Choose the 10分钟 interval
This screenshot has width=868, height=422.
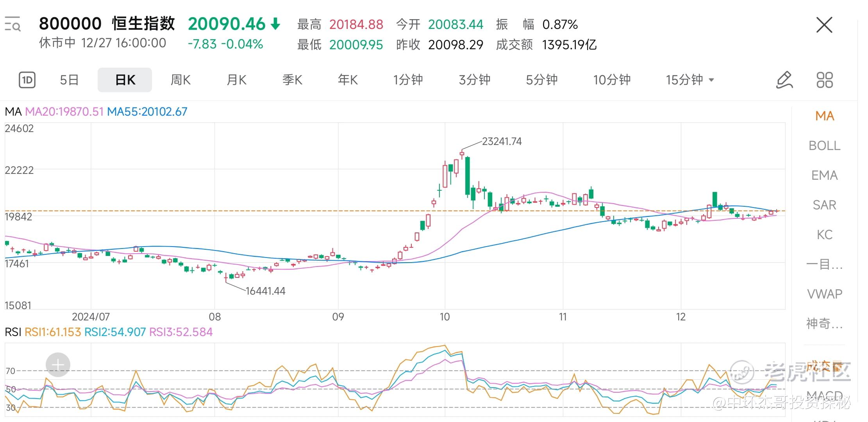(612, 80)
